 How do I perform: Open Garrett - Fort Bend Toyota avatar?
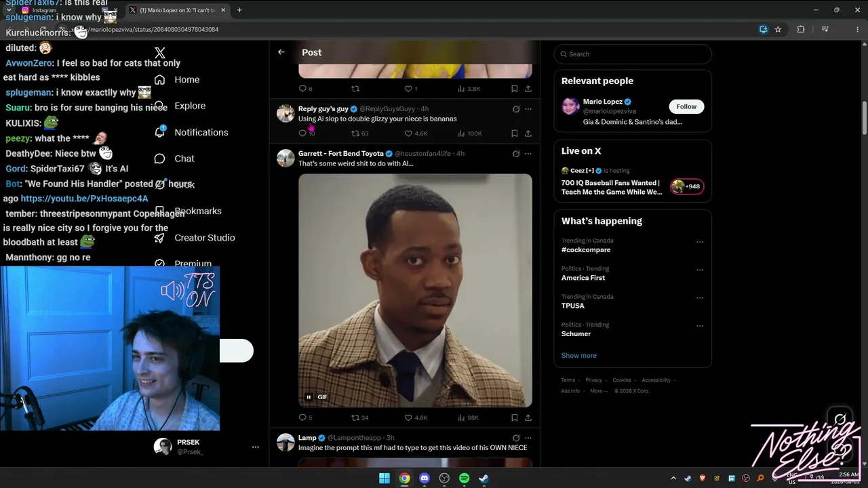coord(285,158)
